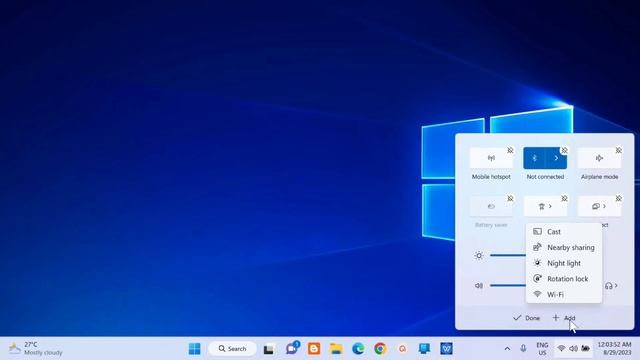Screen dimensions: 640x360
Task: Open the Windows Start menu
Action: [195, 349]
